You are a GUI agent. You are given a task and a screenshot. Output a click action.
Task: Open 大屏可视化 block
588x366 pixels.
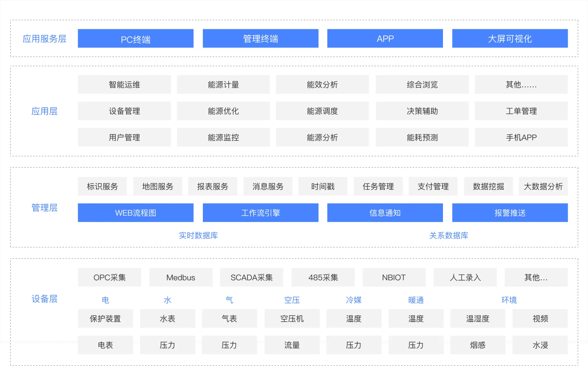coord(510,39)
